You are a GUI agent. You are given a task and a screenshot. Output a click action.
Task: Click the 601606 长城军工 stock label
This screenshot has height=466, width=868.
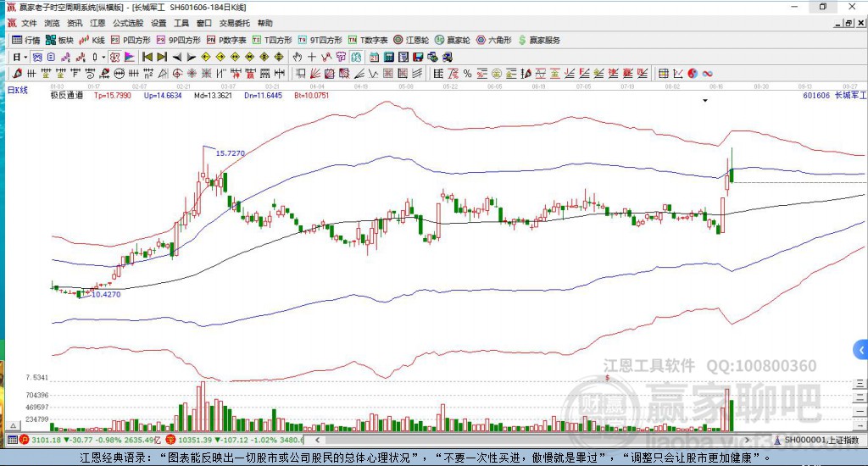click(835, 95)
